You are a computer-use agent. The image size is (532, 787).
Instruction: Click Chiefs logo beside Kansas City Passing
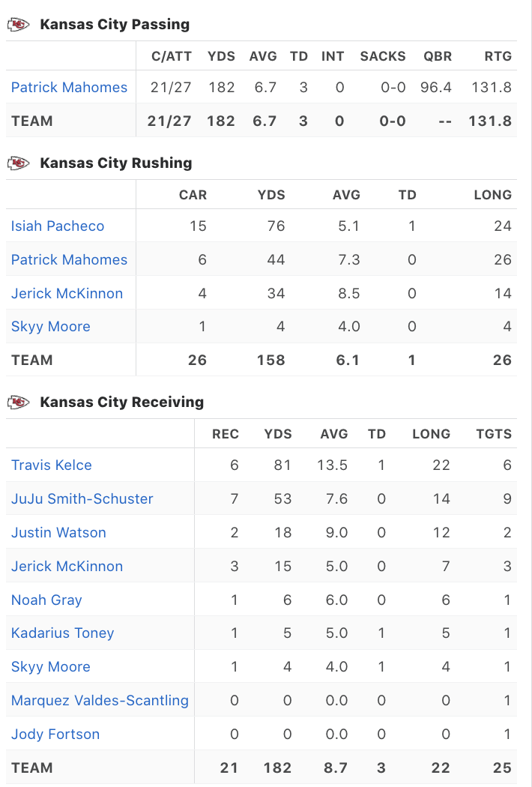pyautogui.click(x=18, y=25)
